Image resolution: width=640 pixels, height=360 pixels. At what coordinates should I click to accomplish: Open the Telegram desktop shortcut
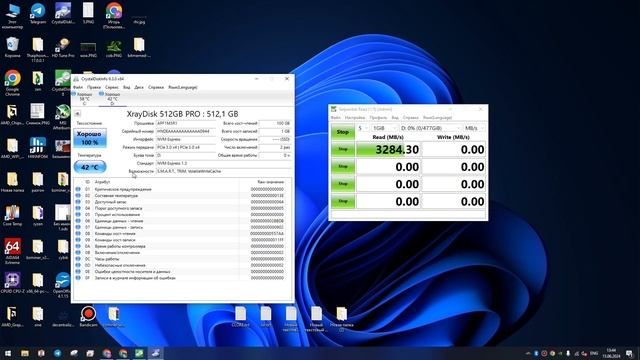pos(38,14)
